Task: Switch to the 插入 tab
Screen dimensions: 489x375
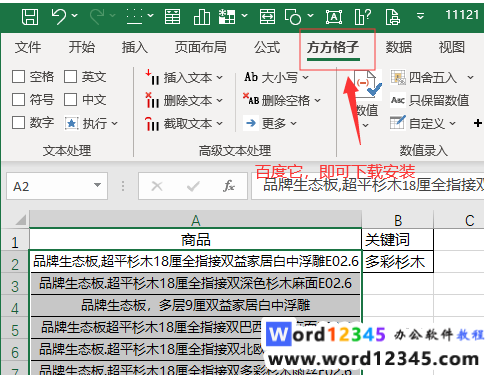Action: tap(135, 47)
